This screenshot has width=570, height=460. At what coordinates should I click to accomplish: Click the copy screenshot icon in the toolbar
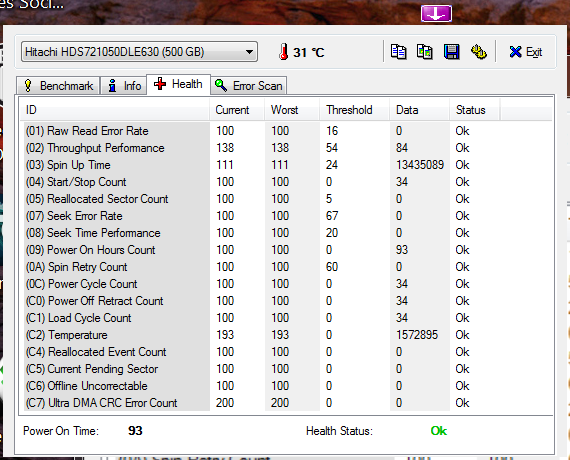coord(425,52)
